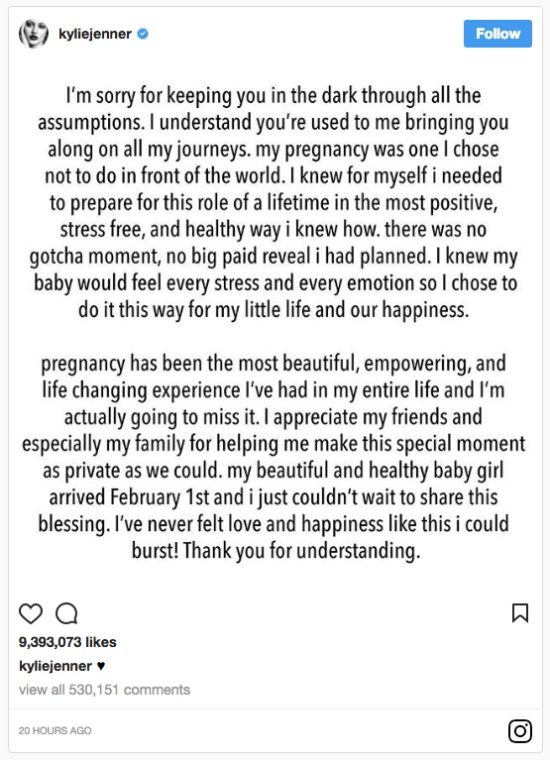Screen dimensions: 550x760
Task: Like the post with the heart icon
Action: point(31,614)
